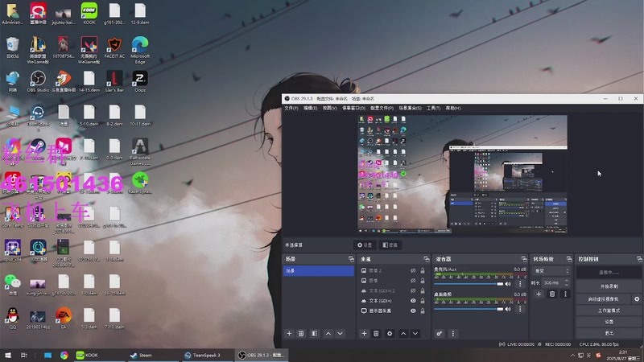
Task: Enable 工作室模式 studio mode button
Action: tap(609, 311)
